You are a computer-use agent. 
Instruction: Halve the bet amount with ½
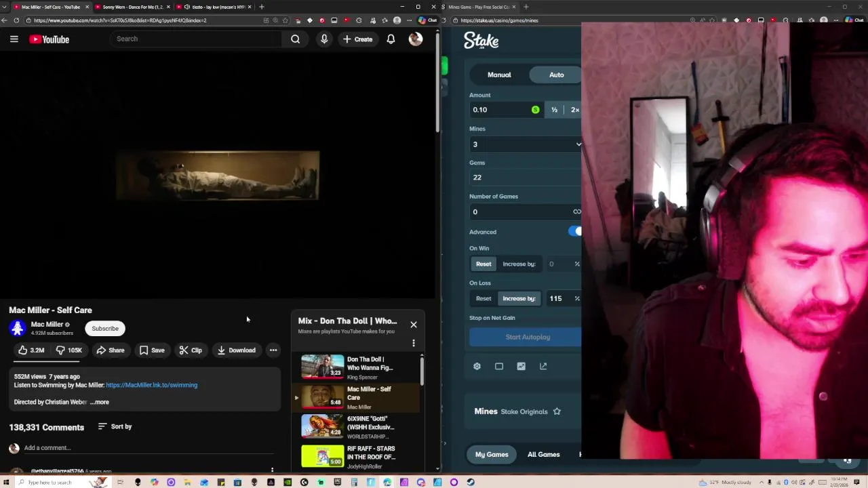click(555, 110)
